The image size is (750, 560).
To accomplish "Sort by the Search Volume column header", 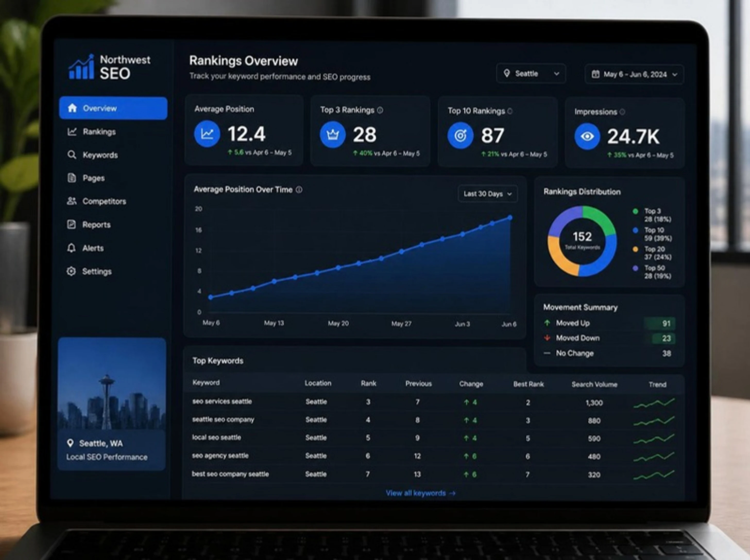I will click(594, 384).
